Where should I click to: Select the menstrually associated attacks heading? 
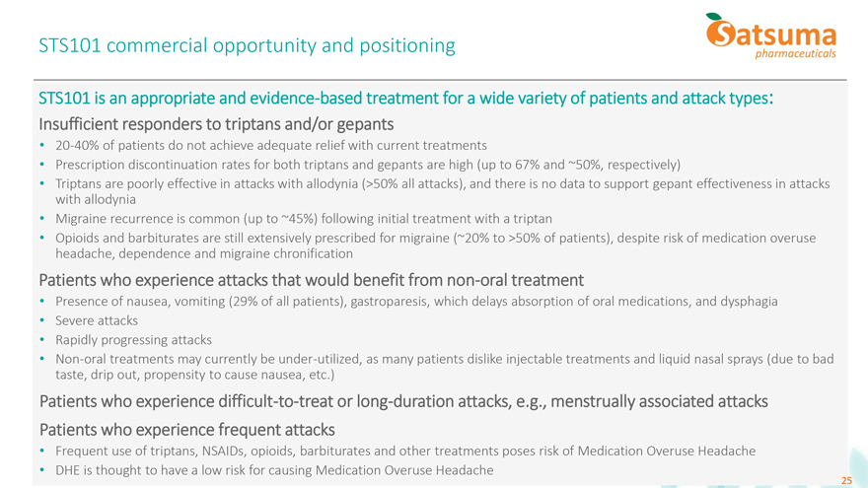(x=402, y=402)
